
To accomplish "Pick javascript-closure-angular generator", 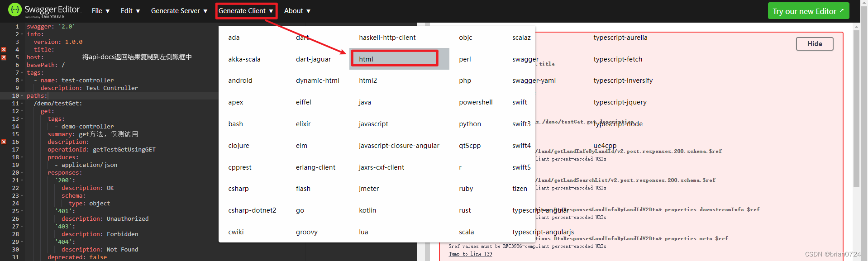I will [x=399, y=146].
